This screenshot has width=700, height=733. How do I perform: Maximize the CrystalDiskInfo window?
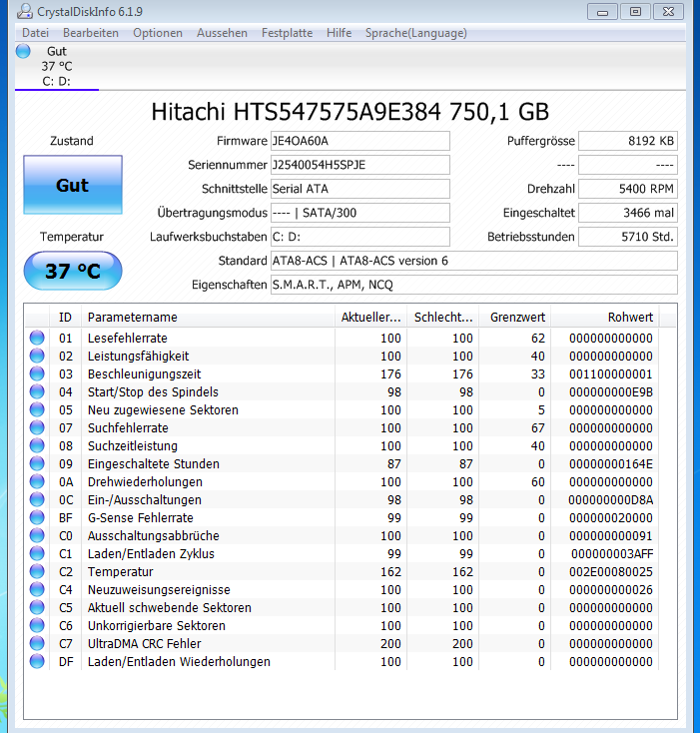[x=635, y=12]
